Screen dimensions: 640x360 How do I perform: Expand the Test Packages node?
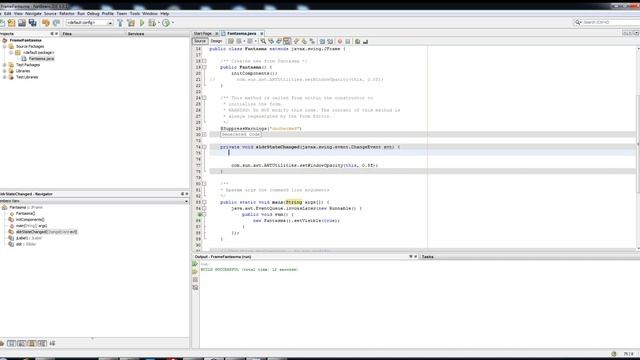coord(5,65)
